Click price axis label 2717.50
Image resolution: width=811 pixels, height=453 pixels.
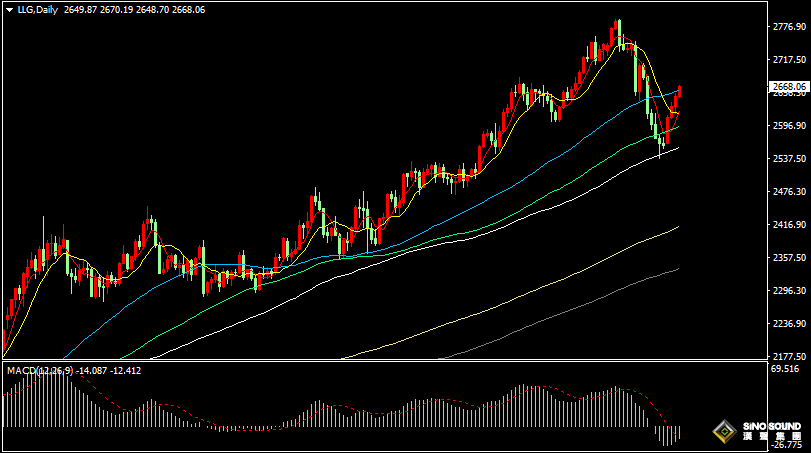(789, 59)
